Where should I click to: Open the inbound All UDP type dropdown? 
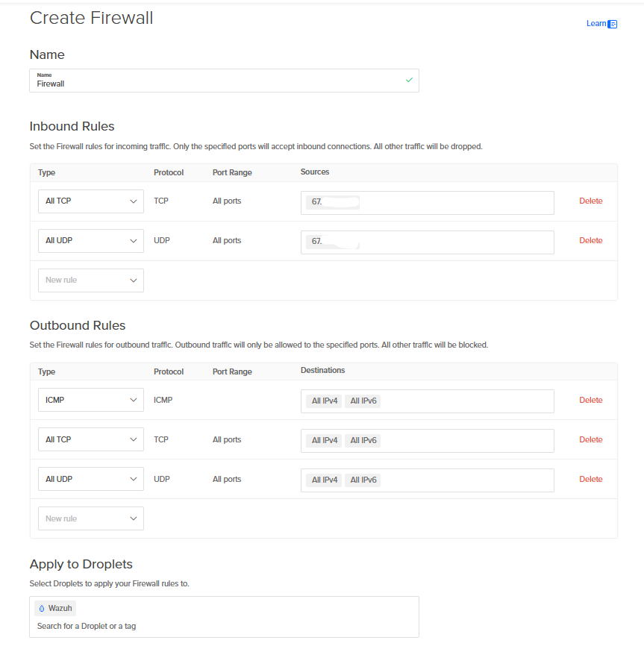(x=90, y=241)
